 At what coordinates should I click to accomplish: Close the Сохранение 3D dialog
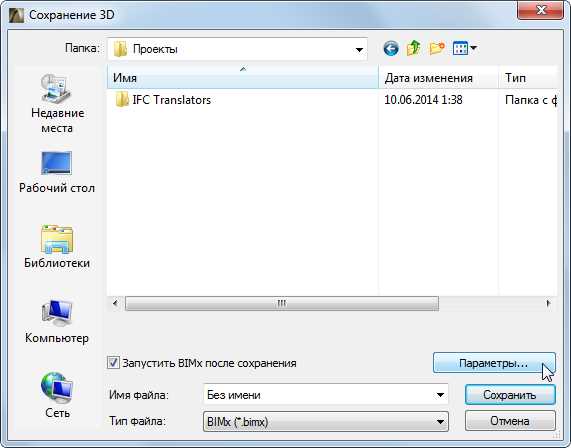tap(540, 10)
